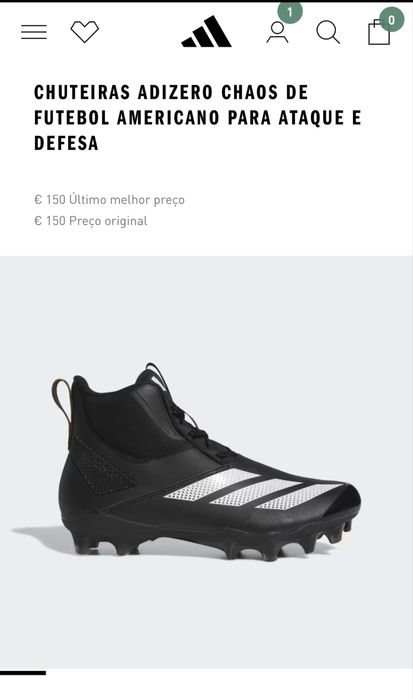Tap the black image carousel progress bar

coord(23,673)
